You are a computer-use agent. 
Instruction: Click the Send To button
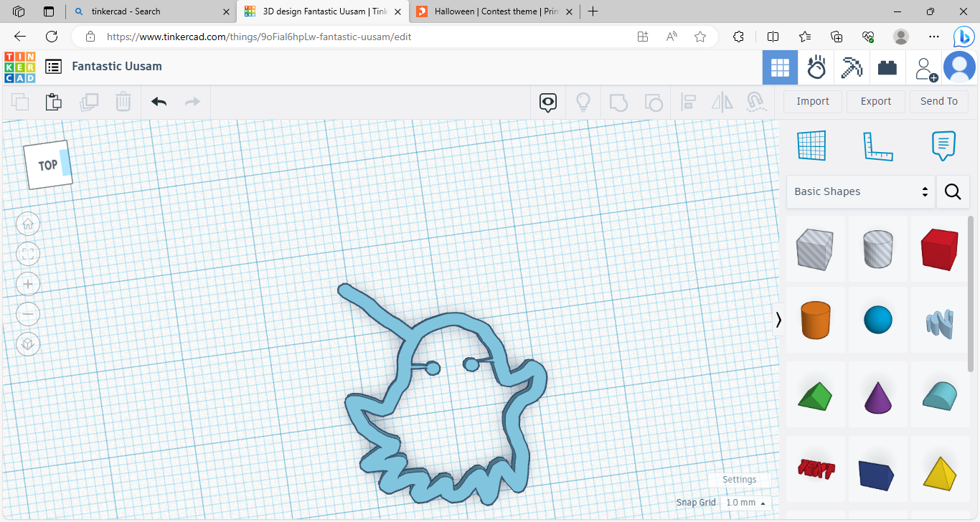point(939,101)
